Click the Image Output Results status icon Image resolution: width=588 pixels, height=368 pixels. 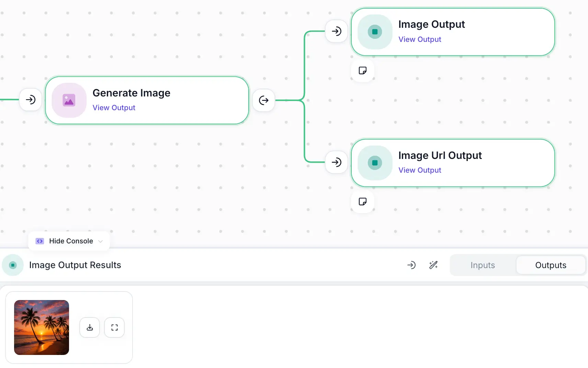tap(13, 265)
